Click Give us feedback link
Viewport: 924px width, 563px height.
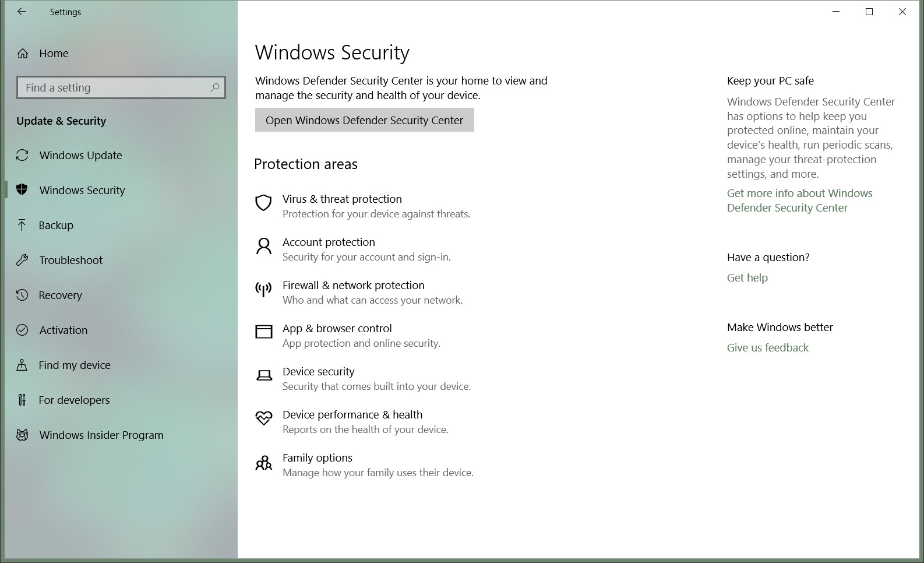pyautogui.click(x=768, y=348)
